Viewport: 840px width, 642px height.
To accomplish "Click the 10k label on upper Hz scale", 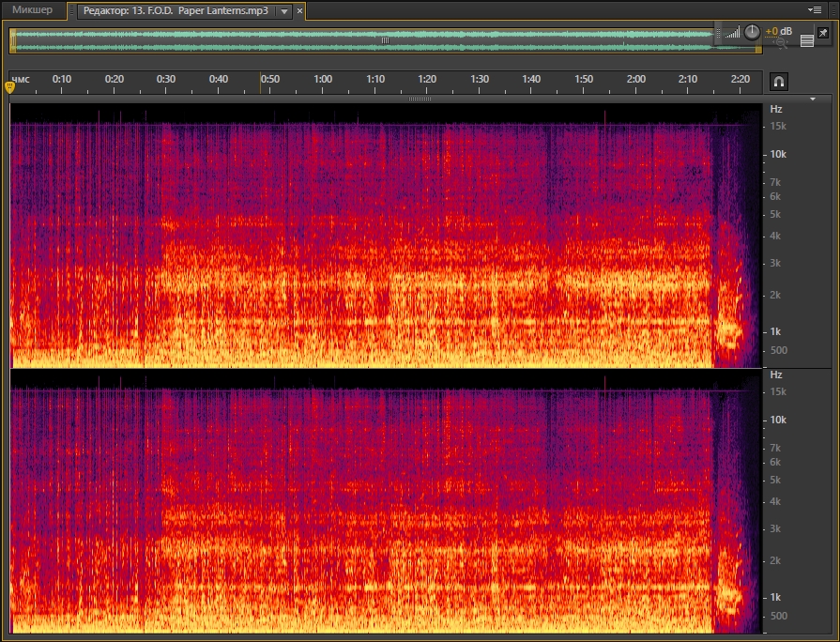I will (x=777, y=154).
